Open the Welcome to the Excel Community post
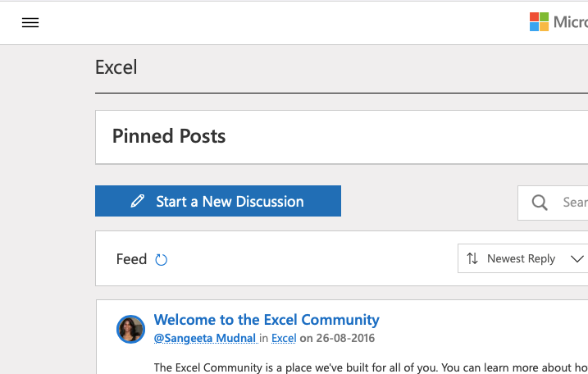Screen dimensions: 588x374 [267, 320]
